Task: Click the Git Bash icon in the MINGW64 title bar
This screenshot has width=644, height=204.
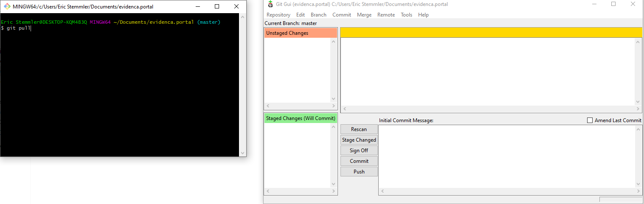Action: pos(7,6)
